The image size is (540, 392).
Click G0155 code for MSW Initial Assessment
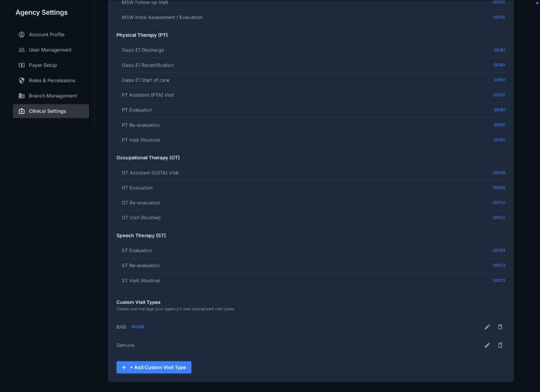(x=499, y=17)
